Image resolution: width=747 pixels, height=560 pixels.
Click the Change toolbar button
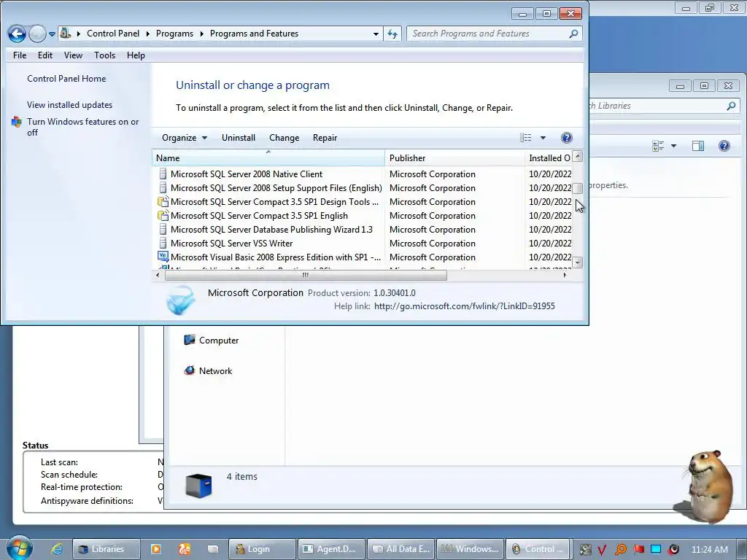(x=284, y=138)
